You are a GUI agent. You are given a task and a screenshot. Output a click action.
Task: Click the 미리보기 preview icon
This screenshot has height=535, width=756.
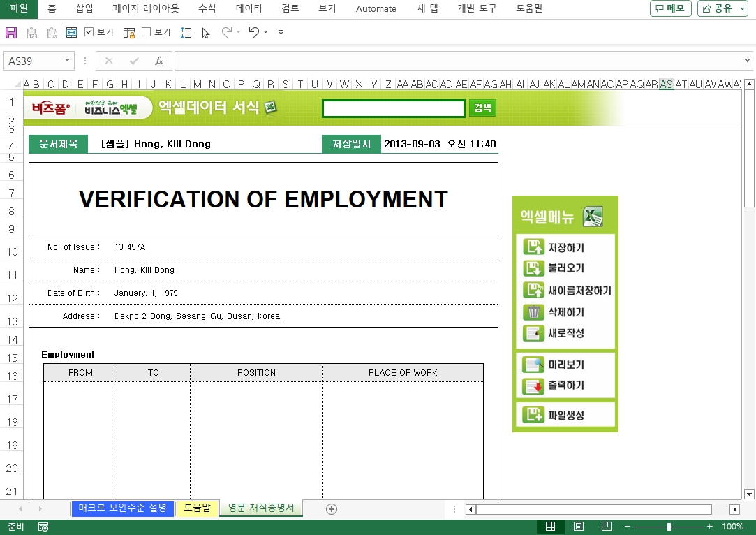click(534, 365)
